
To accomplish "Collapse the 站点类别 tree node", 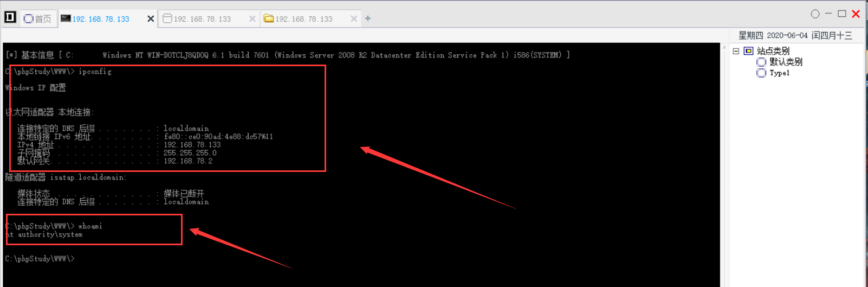I will (x=736, y=51).
